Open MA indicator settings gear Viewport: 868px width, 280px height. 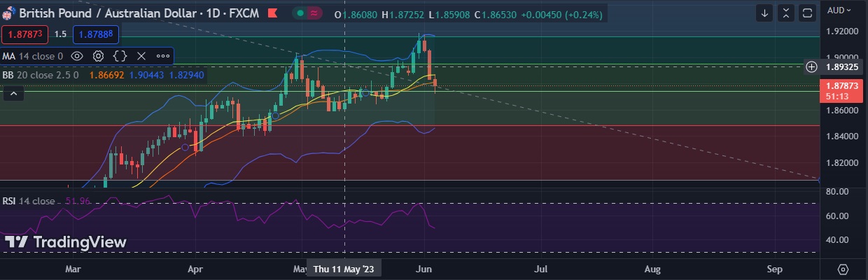[x=99, y=56]
